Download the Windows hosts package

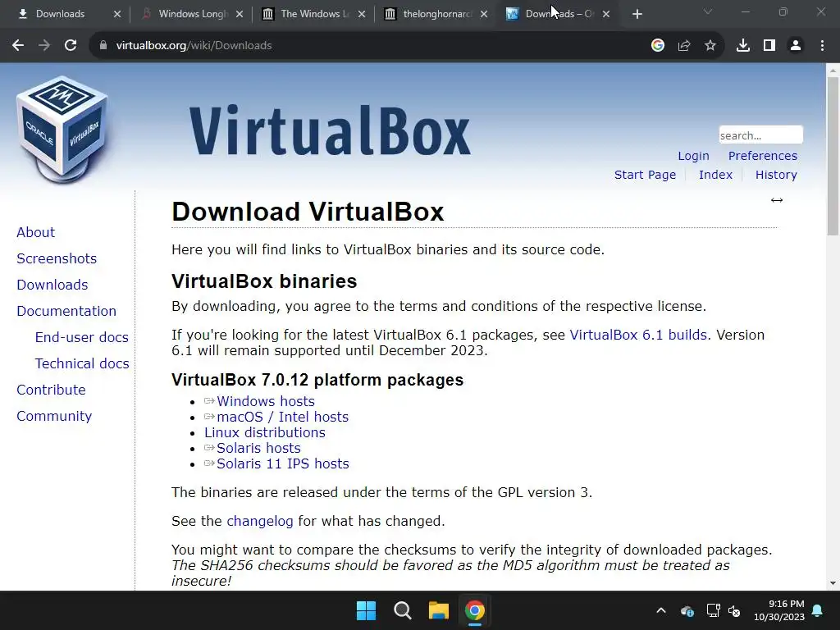(266, 401)
